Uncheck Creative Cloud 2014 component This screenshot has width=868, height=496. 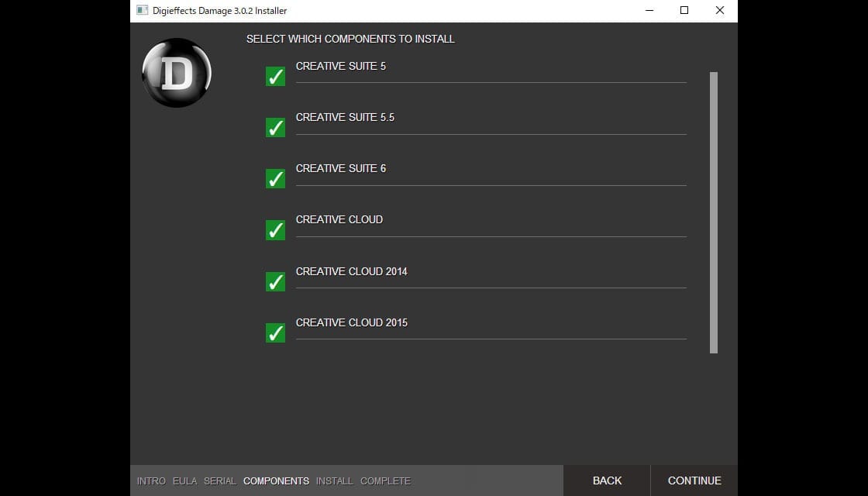pyautogui.click(x=275, y=281)
